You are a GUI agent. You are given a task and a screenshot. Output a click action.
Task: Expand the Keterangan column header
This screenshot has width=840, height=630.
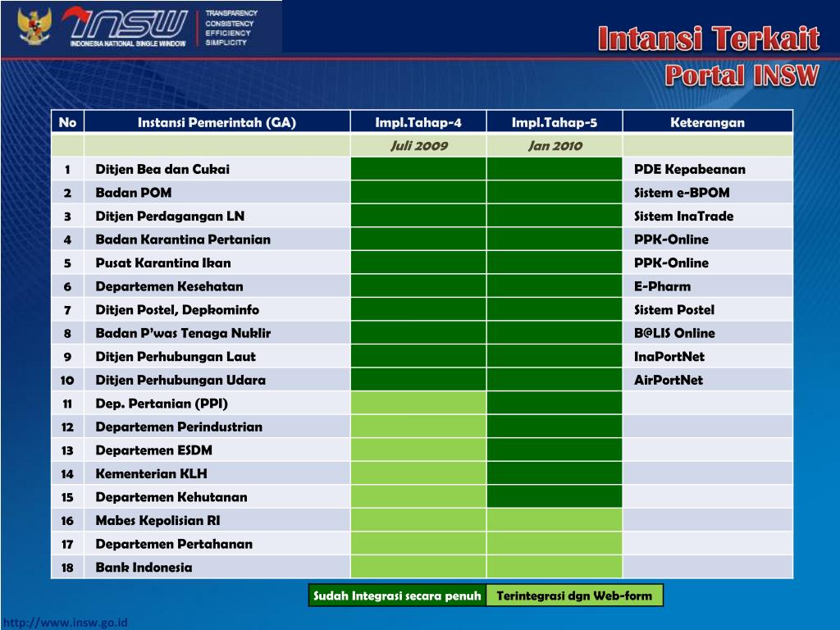708,121
